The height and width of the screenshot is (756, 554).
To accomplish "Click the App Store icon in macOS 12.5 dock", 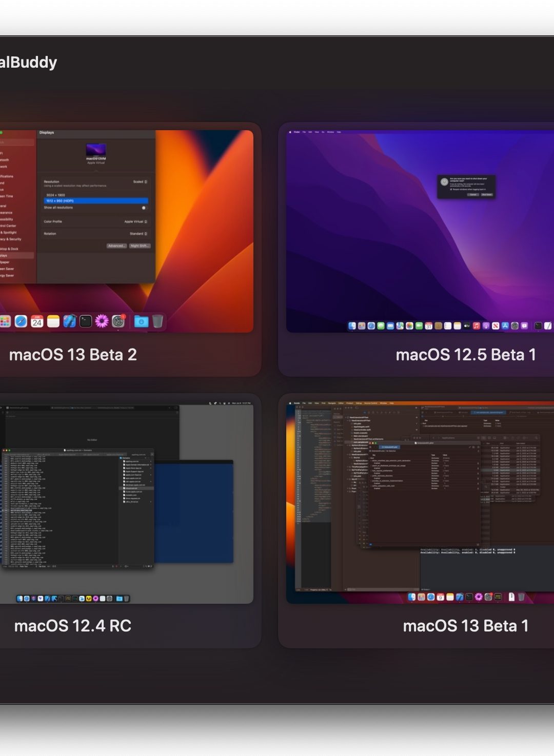I will pos(504,326).
